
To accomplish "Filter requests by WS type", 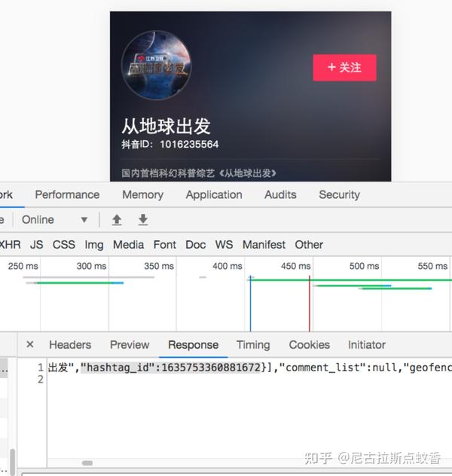I will (224, 244).
